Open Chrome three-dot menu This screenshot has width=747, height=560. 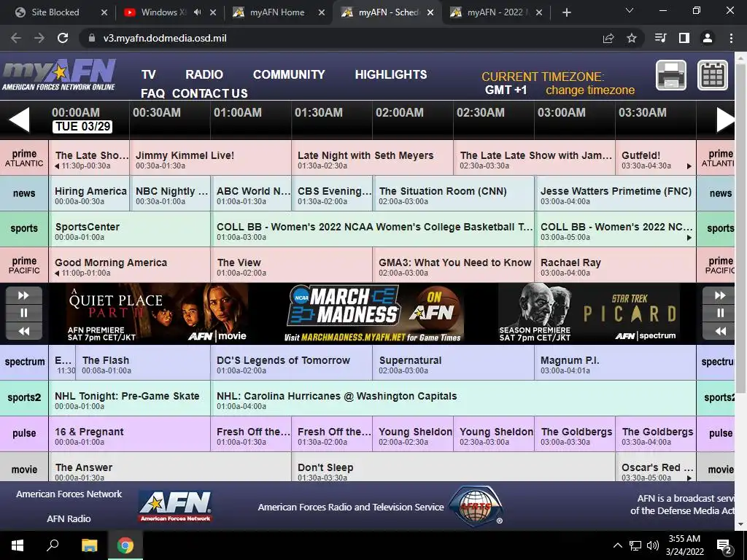click(731, 38)
